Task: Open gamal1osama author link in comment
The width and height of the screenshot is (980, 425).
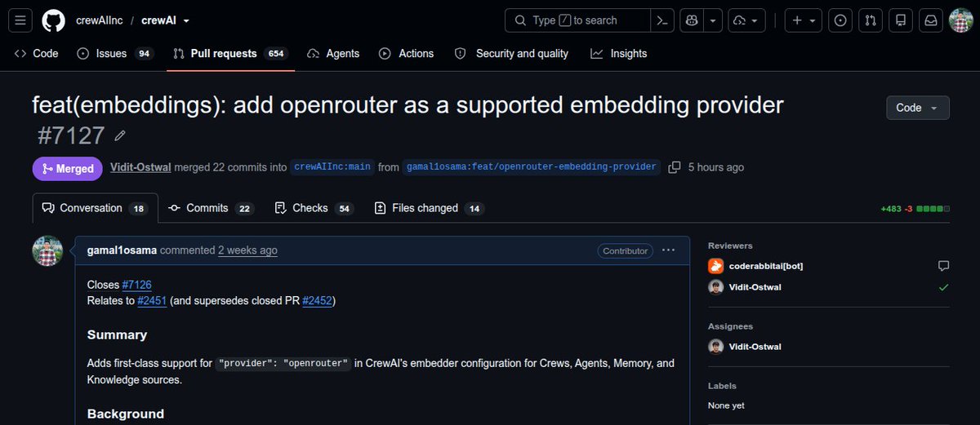Action: click(x=122, y=250)
